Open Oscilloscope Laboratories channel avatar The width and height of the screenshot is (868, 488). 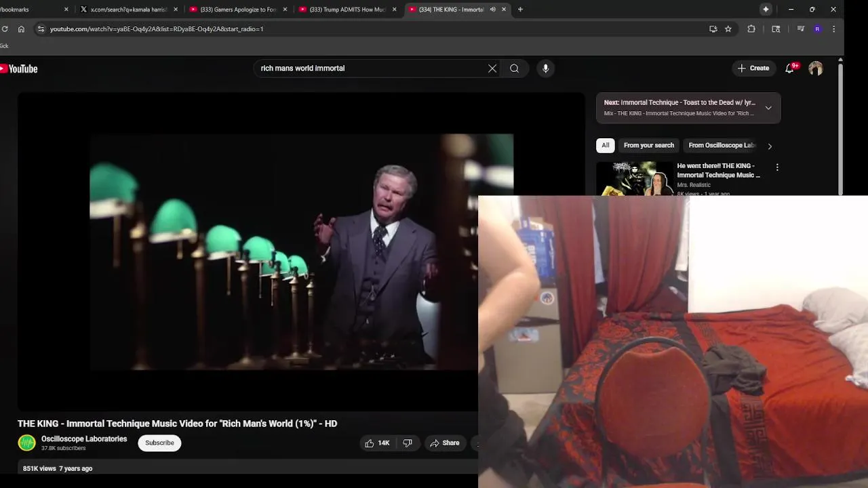26,443
